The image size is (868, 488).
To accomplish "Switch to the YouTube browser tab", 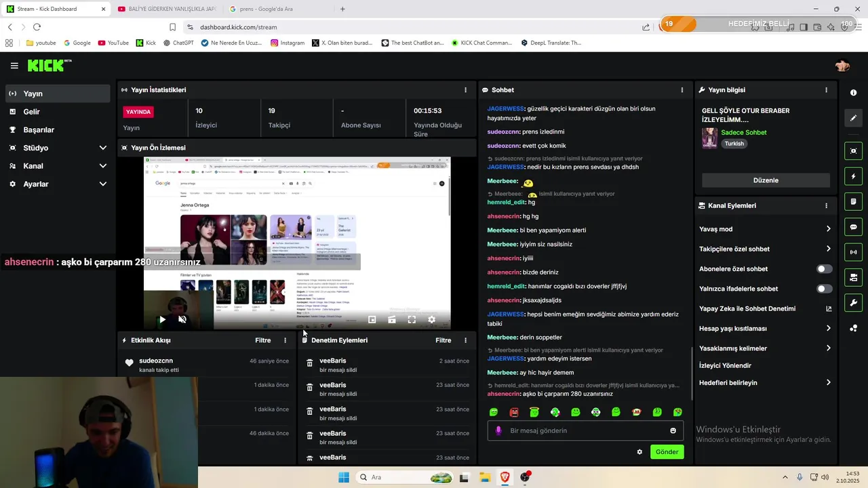I will click(x=166, y=9).
